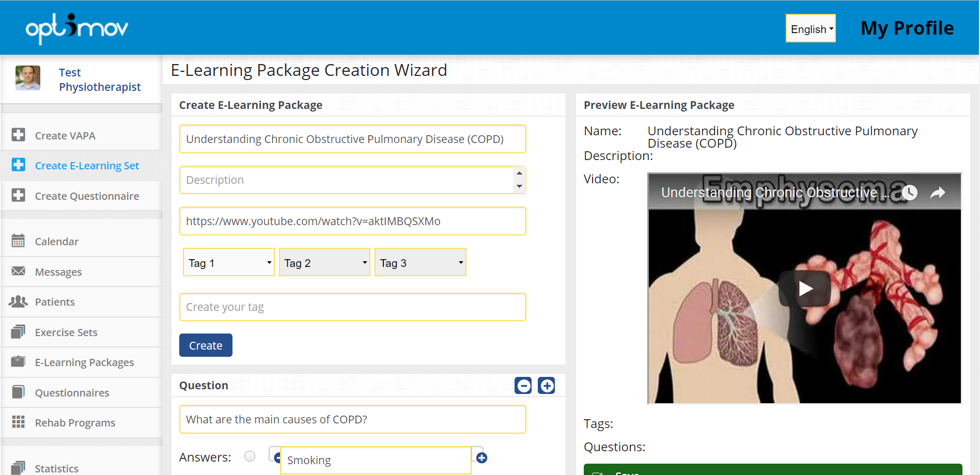Open My Profile link
Screen dimensions: 980x475
click(907, 28)
